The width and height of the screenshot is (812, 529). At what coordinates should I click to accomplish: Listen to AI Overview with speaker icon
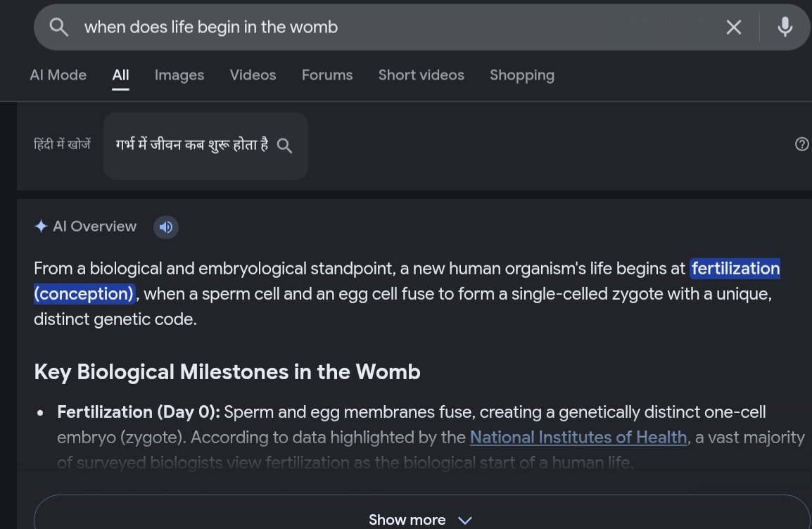(x=166, y=227)
